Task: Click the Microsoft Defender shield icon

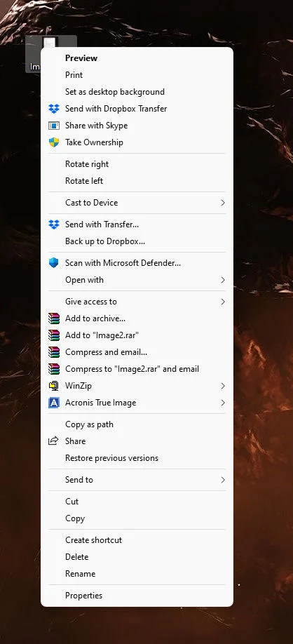Action: (54, 263)
